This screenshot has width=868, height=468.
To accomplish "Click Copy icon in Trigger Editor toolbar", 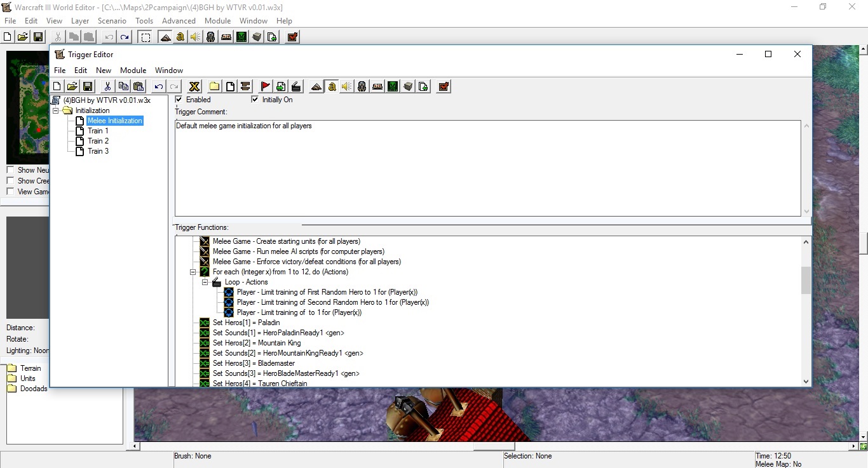I will click(x=123, y=86).
